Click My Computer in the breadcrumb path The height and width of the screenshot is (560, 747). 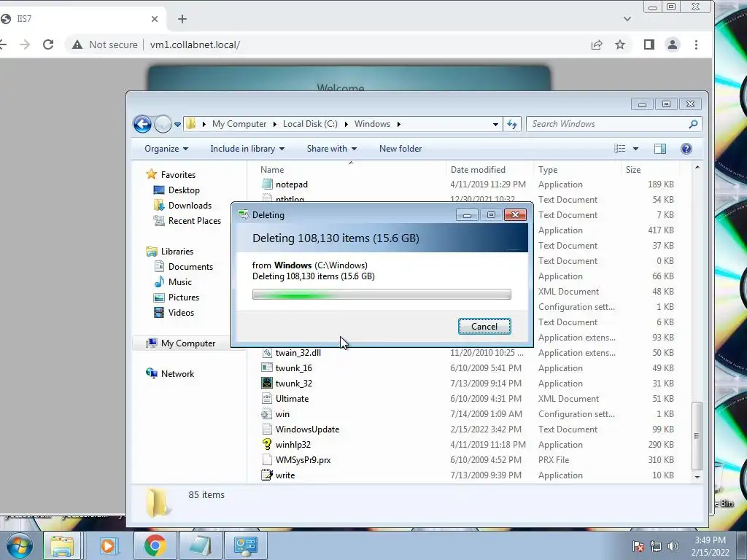[x=239, y=124]
